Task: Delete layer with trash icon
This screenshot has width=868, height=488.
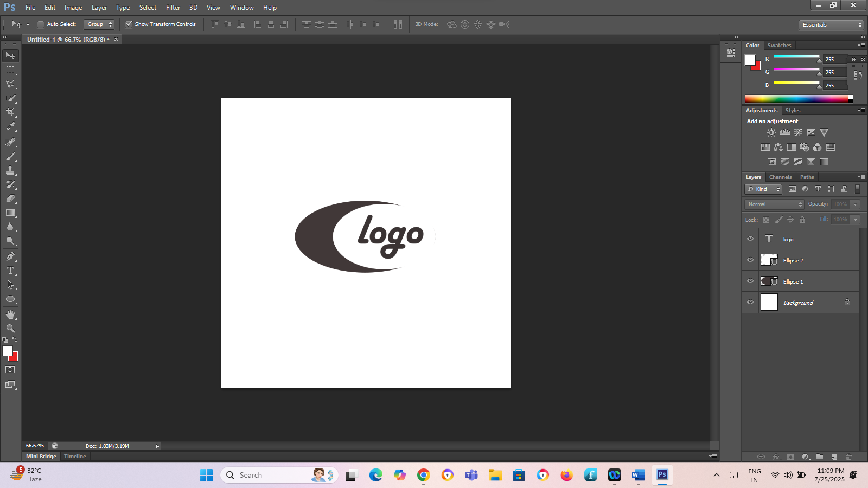Action: click(x=849, y=457)
